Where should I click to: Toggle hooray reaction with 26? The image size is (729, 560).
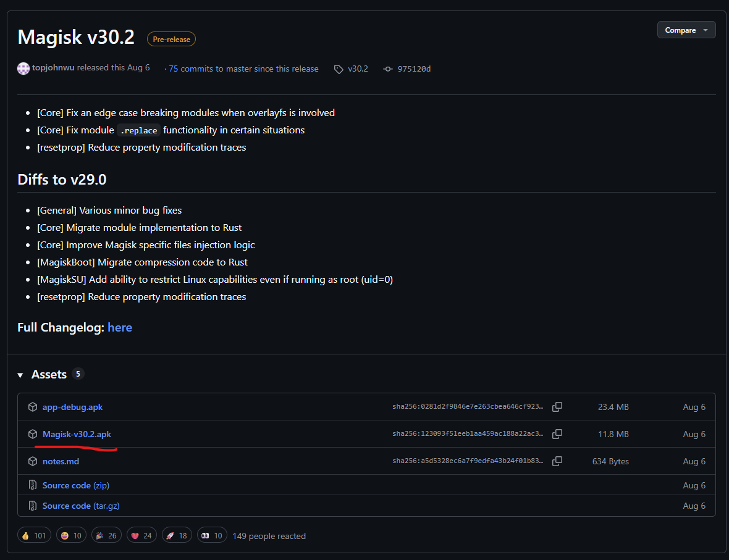coord(106,535)
